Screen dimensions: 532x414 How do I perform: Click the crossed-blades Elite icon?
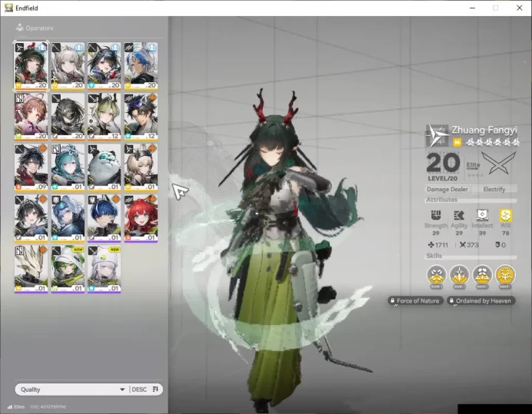(x=498, y=163)
